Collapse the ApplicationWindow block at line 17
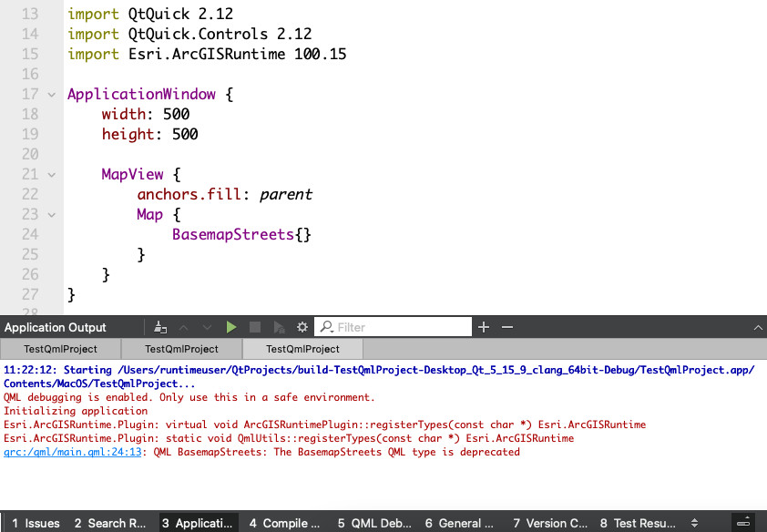 tap(51, 94)
